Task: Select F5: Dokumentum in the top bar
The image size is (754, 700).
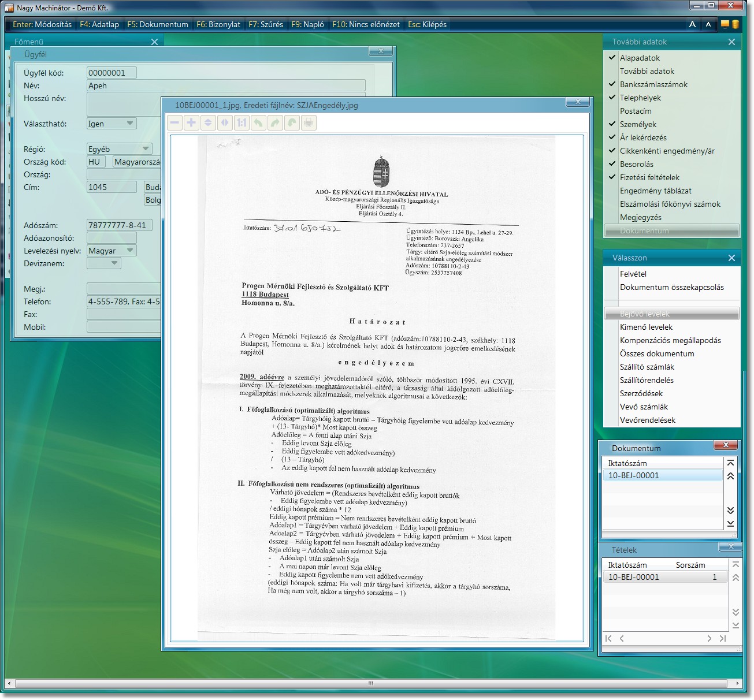Action: (x=158, y=24)
